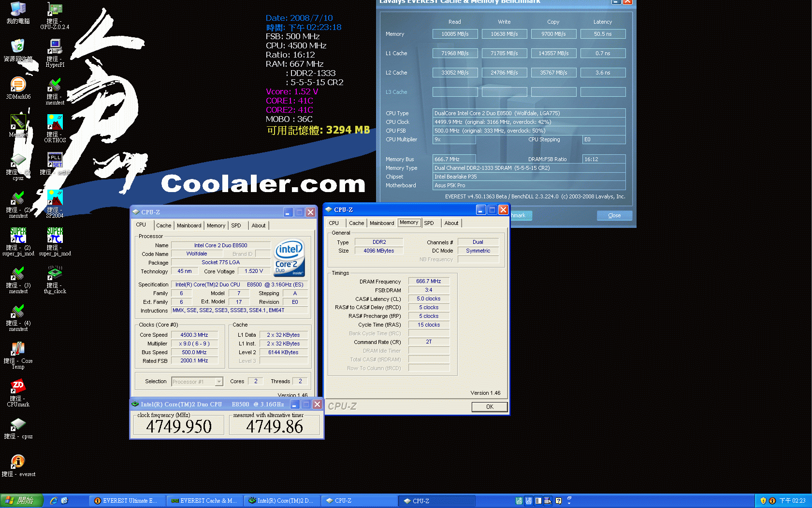Switch to EVEREST Ultimate E... taskbar button
The width and height of the screenshot is (812, 508).
(x=127, y=501)
